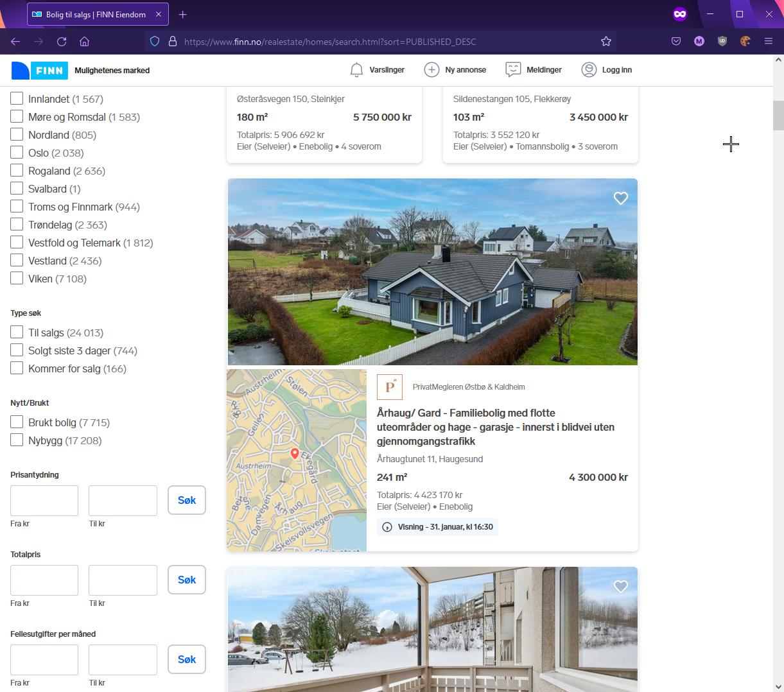The image size is (784, 692).
Task: Check the Innlandet filter
Action: [x=17, y=99]
